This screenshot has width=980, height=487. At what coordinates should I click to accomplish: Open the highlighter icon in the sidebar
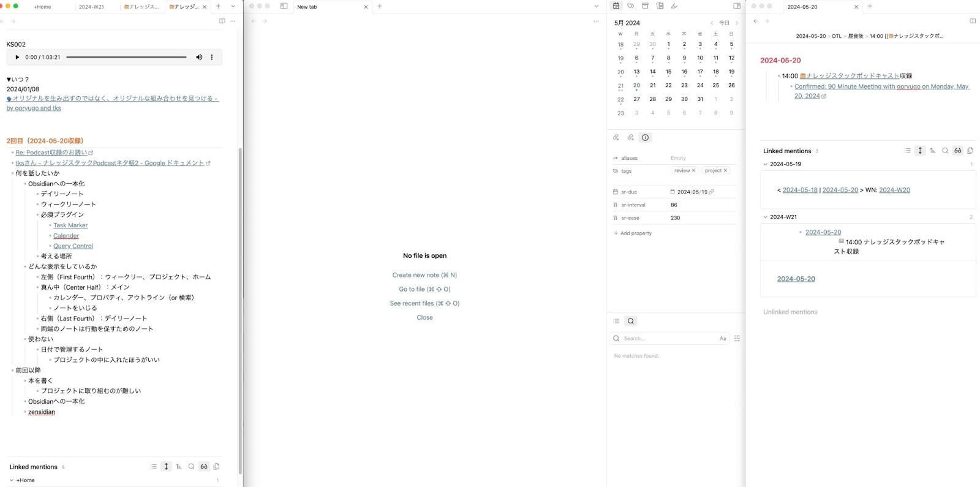tap(674, 6)
